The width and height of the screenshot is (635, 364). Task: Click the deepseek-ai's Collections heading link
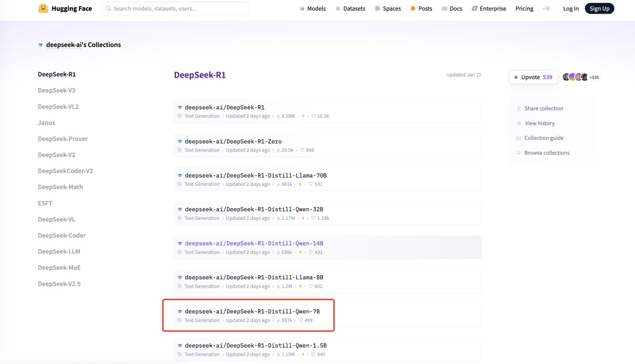click(83, 45)
